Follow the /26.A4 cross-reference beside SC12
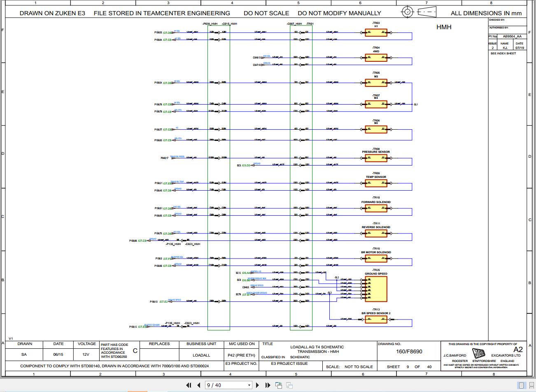The width and height of the screenshot is (536, 392). coord(246,273)
